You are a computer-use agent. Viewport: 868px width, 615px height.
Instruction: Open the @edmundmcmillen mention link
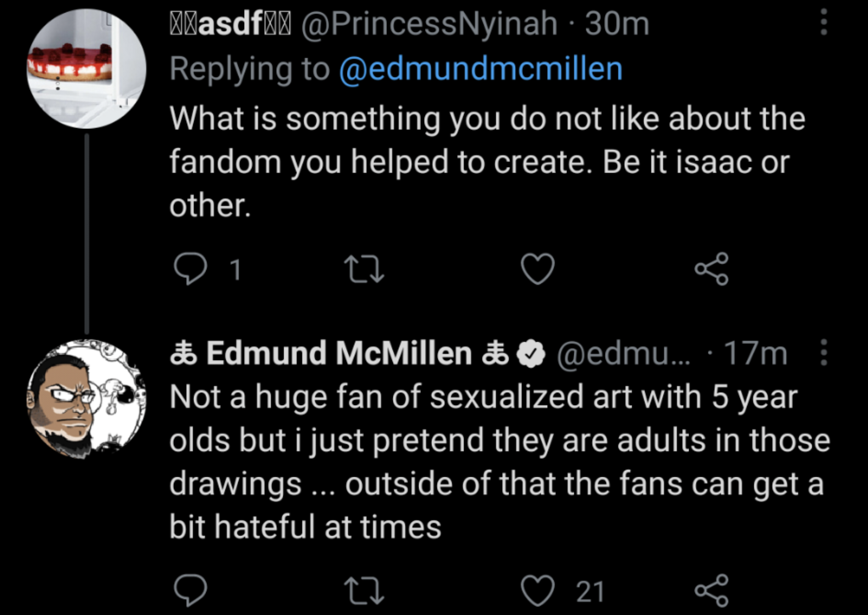tap(481, 69)
